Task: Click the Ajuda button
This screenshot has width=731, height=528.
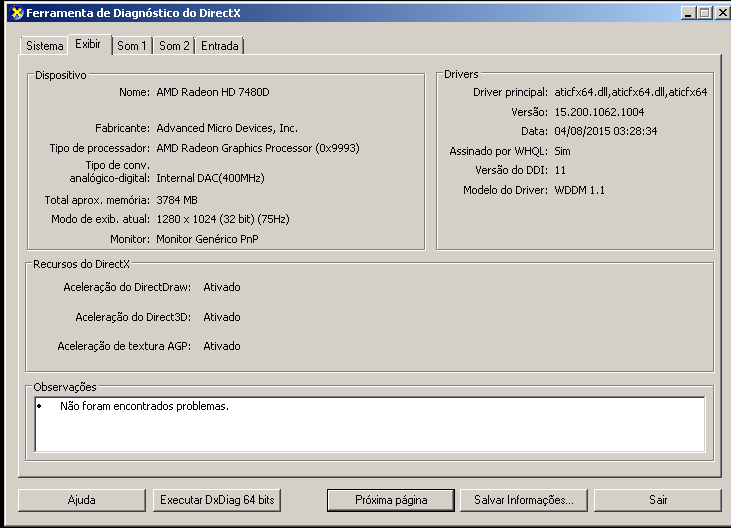Action: tap(82, 500)
